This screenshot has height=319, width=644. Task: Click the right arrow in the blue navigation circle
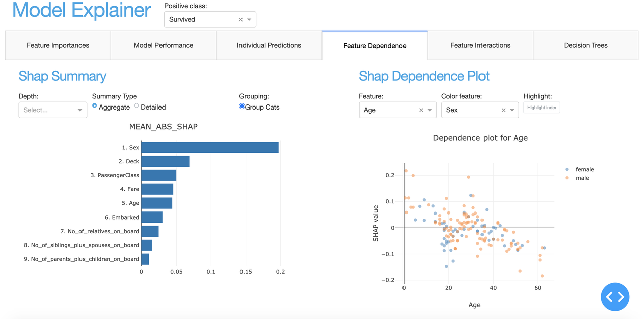620,297
